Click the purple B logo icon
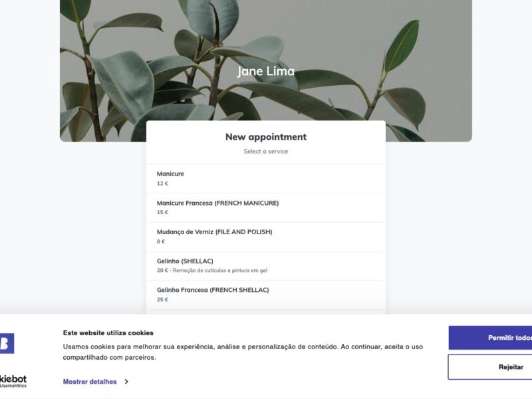 click(x=7, y=343)
